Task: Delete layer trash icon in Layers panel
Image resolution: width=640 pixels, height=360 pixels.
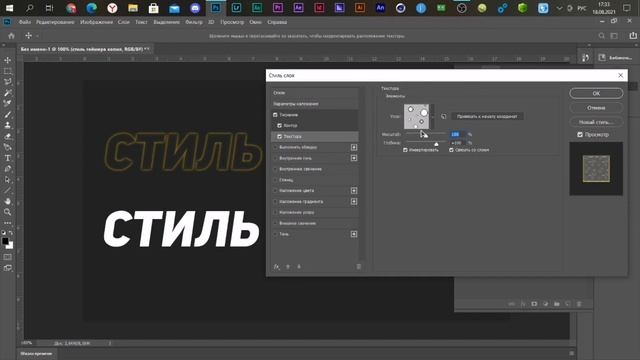Action: tap(579, 304)
